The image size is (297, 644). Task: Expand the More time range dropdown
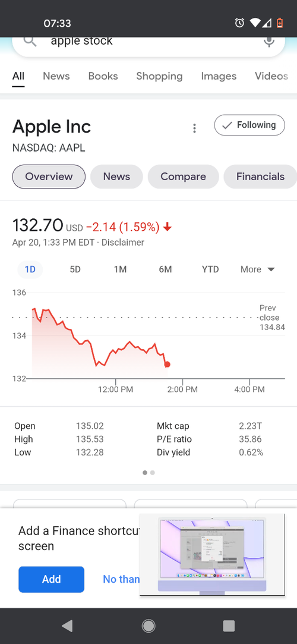pos(258,269)
